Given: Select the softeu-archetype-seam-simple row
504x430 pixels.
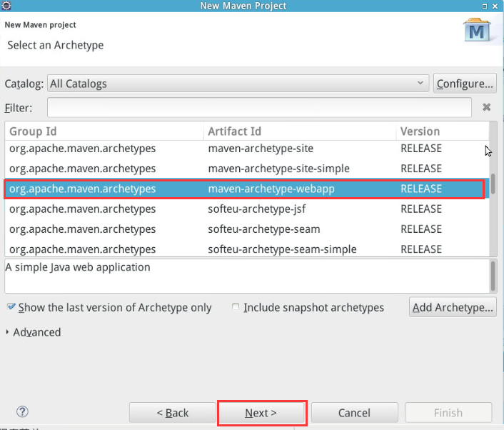Looking at the screenshot, I should tap(247, 249).
